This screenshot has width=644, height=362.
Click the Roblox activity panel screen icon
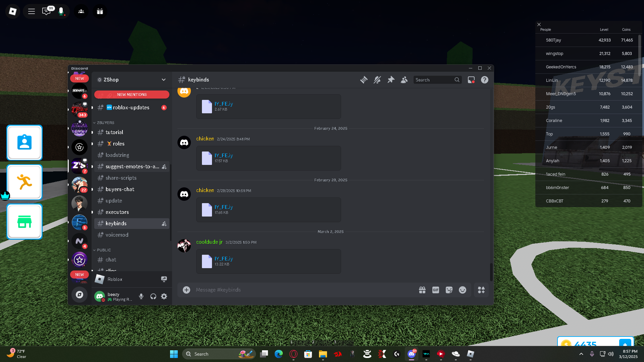[x=164, y=279]
